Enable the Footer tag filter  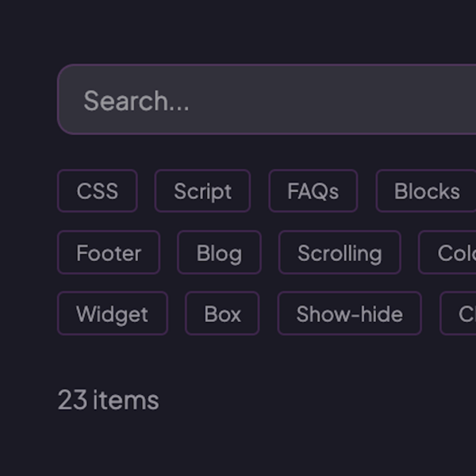(109, 253)
